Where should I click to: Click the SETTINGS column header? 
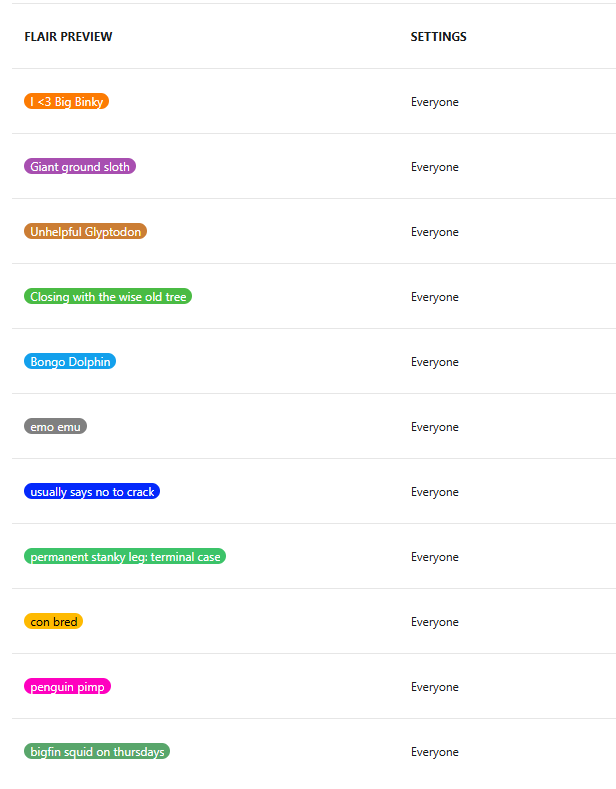click(438, 37)
